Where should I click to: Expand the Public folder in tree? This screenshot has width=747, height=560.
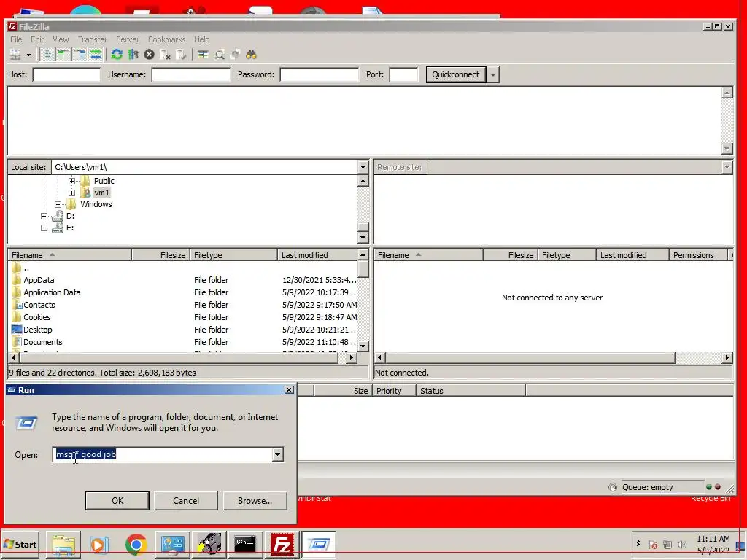coord(71,181)
